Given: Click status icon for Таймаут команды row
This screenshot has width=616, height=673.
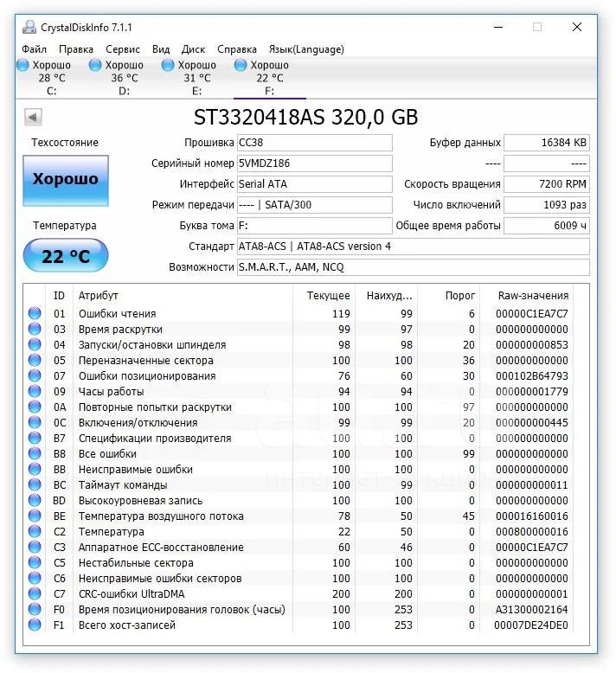Looking at the screenshot, I should pyautogui.click(x=35, y=485).
